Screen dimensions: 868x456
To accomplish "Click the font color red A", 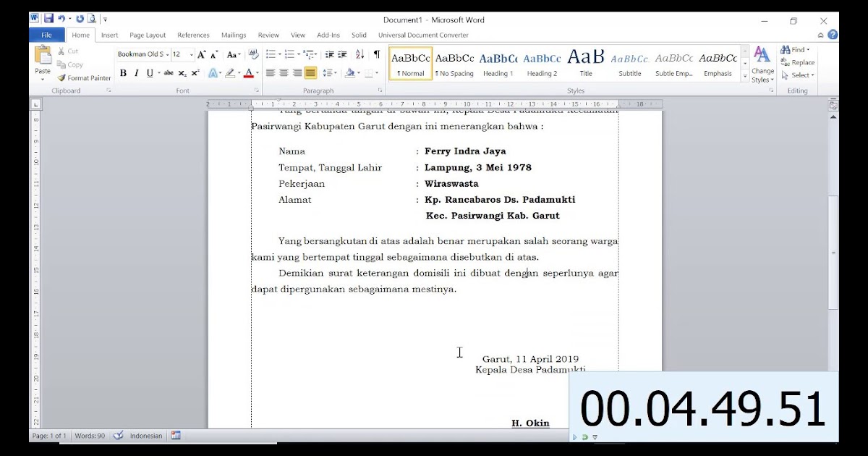I will 248,73.
